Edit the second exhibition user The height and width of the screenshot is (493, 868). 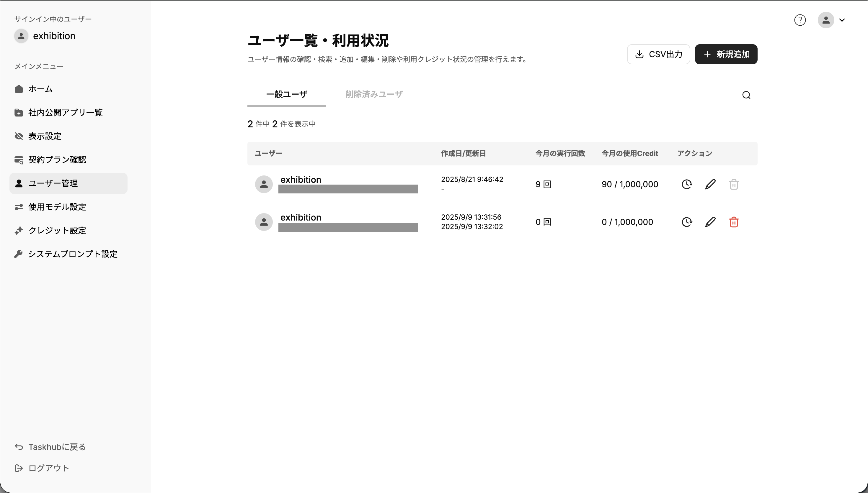tap(710, 222)
